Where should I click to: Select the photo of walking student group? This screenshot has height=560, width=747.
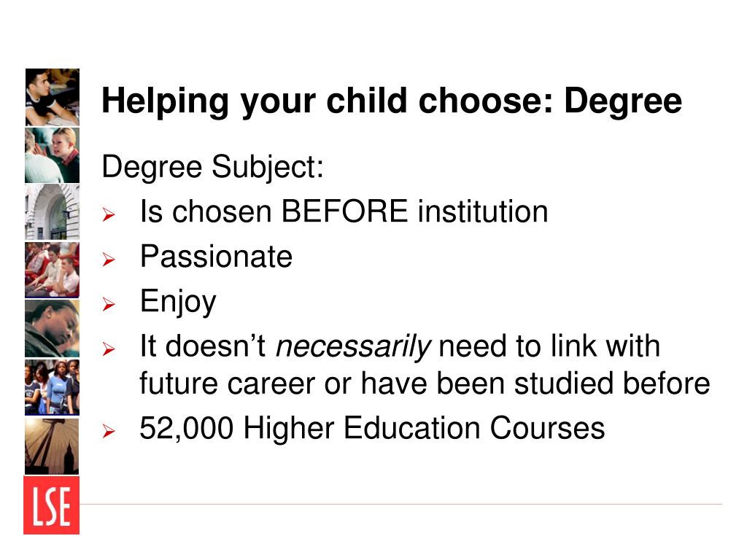pos(53,387)
